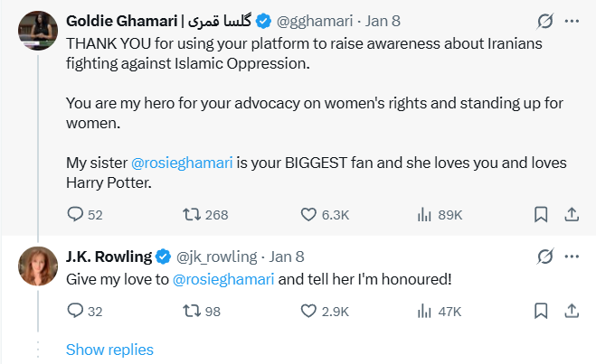
Task: Share J.K. Rowling's reply
Action: pyautogui.click(x=572, y=311)
